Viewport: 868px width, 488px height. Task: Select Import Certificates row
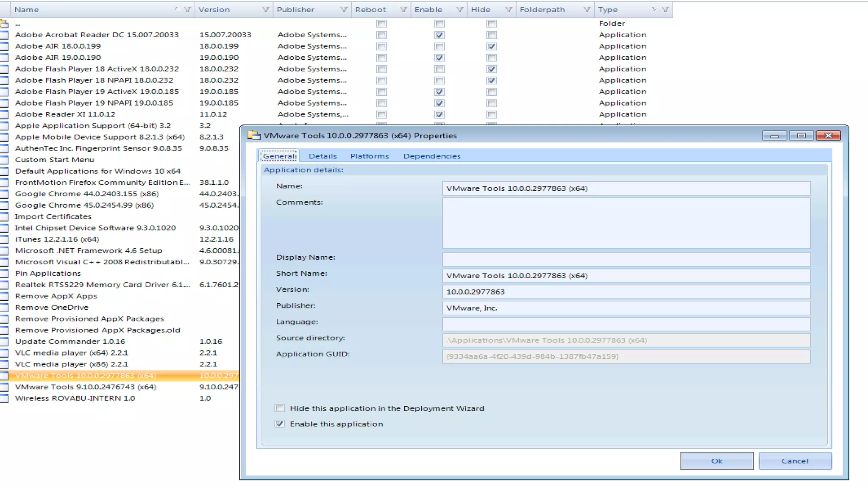coord(120,217)
